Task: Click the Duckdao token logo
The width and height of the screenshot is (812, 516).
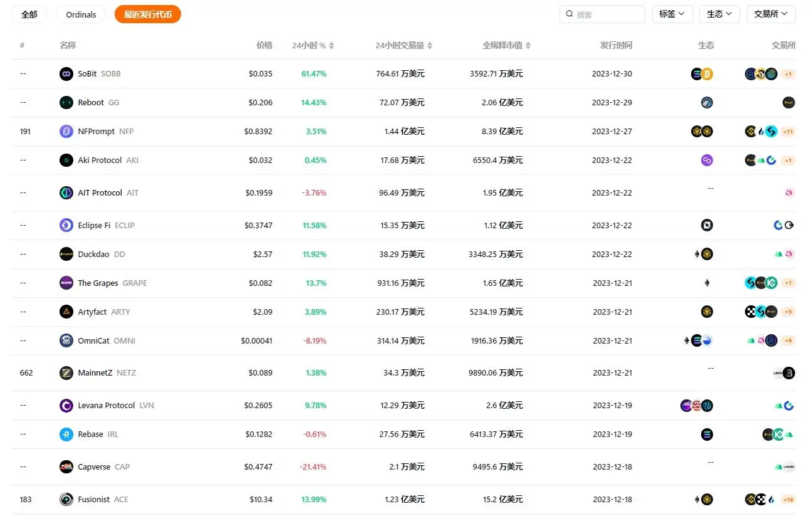Action: 66,255
